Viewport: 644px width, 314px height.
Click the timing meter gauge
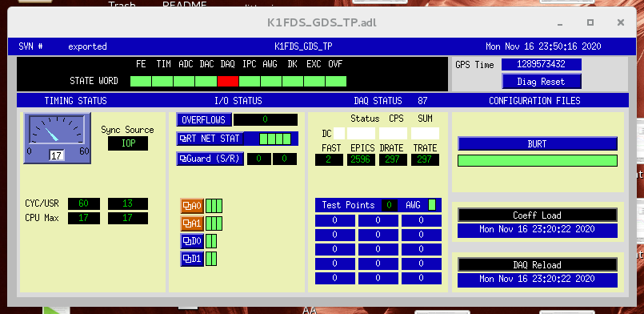[x=58, y=139]
